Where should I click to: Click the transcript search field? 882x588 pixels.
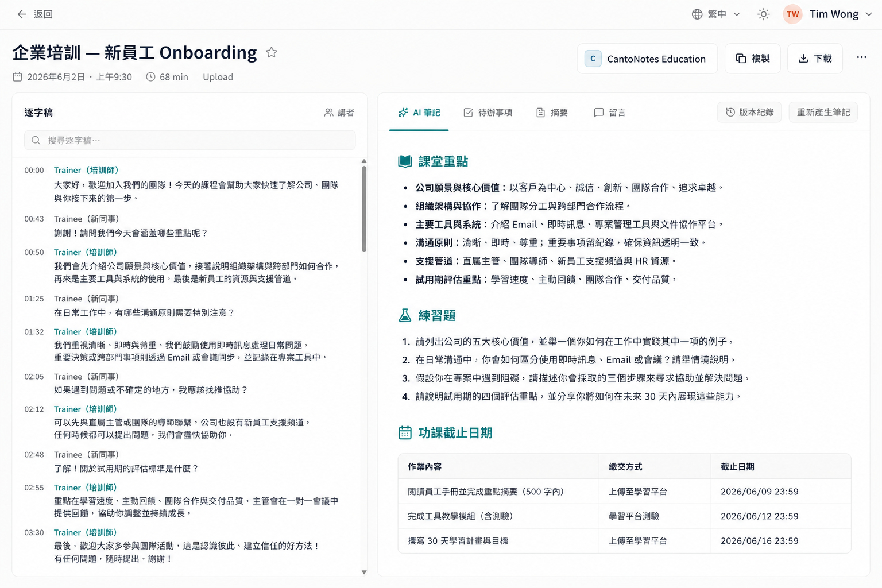pyautogui.click(x=189, y=140)
